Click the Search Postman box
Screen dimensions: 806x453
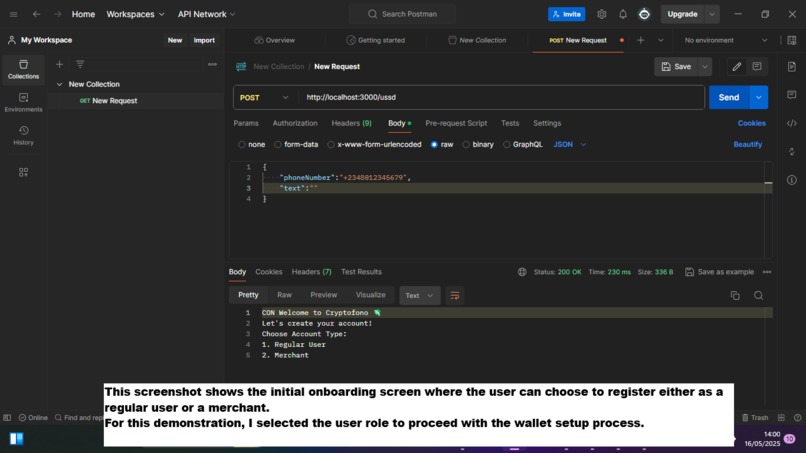pos(402,14)
